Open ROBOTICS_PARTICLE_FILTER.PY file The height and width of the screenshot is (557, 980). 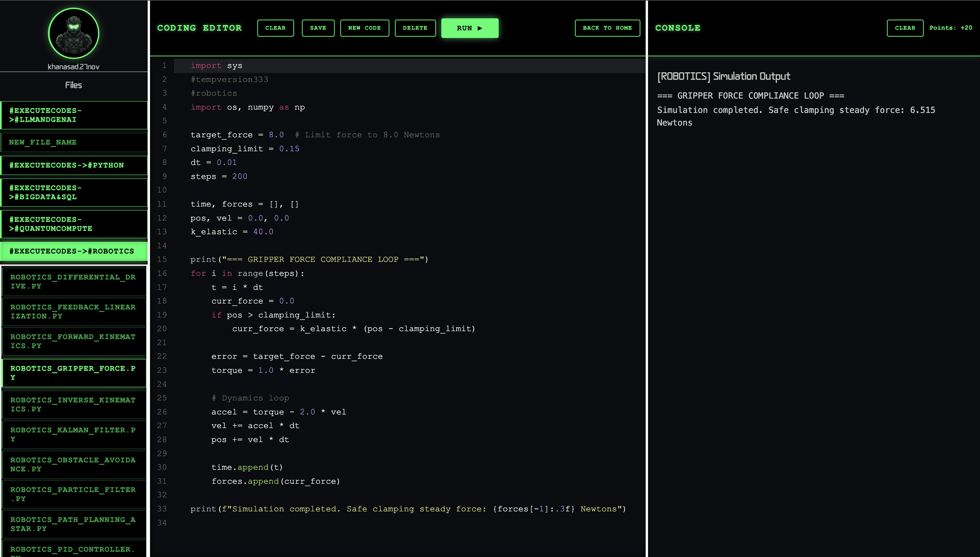[74, 494]
